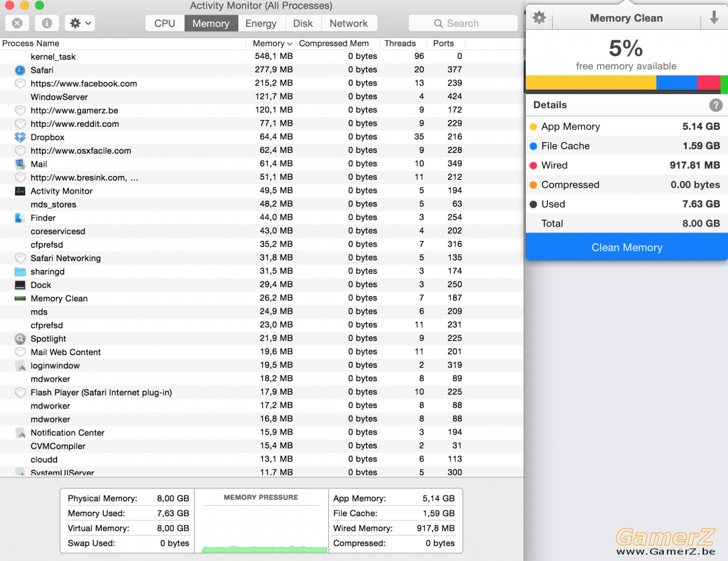Select the cfprefsd row using 23,0 MB
This screenshot has width=728, height=561.
(x=261, y=325)
